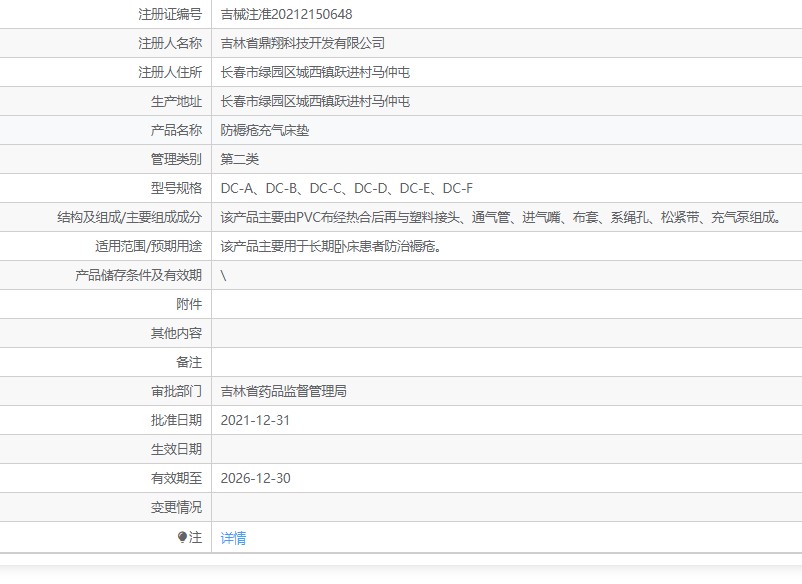Click the 审批部门 label
This screenshot has height=584, width=802.
(x=176, y=391)
